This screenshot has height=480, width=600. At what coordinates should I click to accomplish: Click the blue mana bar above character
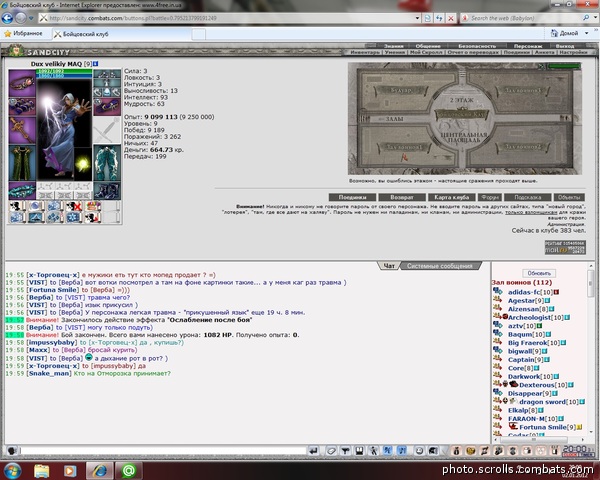[64, 76]
